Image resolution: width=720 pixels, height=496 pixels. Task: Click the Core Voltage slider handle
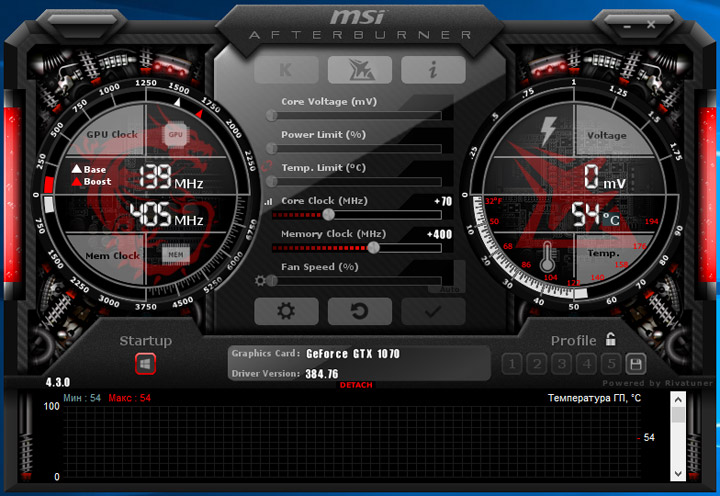pos(272,115)
